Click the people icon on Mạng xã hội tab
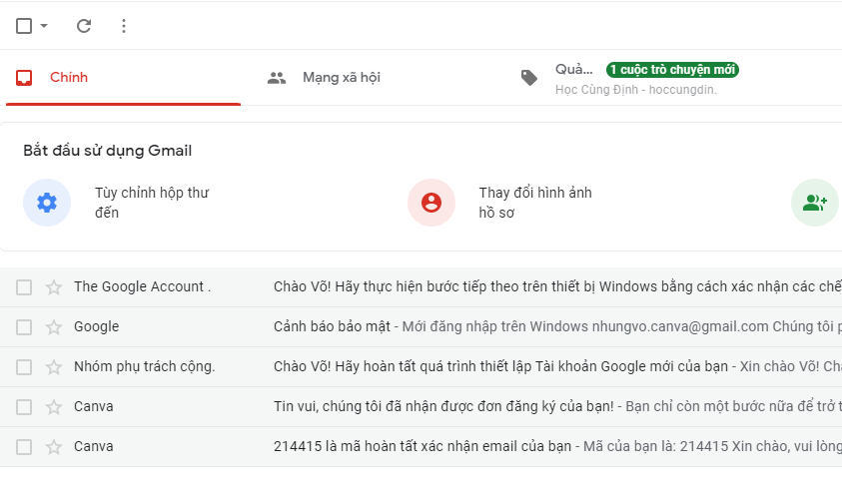The image size is (842, 504). (x=277, y=79)
